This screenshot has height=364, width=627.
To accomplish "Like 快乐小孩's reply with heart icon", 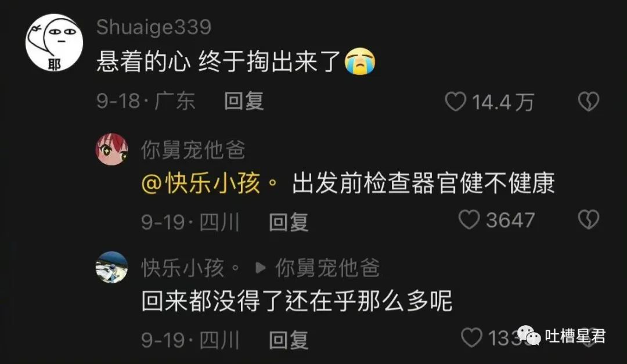I will (471, 338).
